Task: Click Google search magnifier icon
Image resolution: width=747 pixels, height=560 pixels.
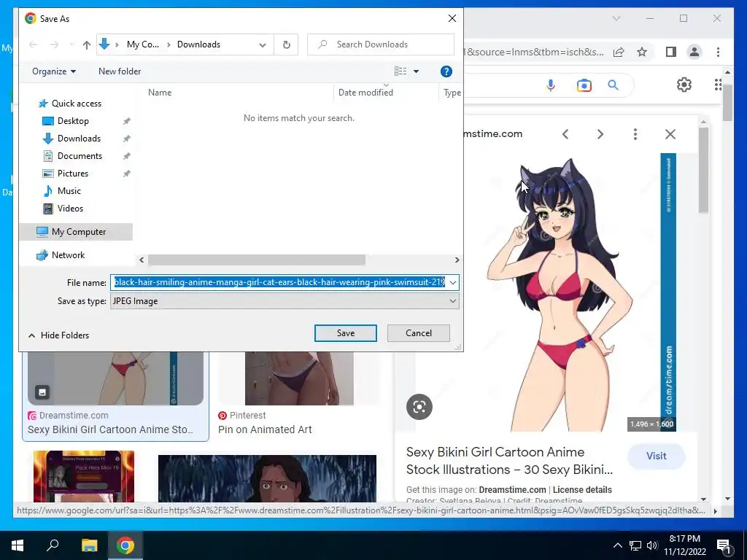Action: click(x=613, y=85)
